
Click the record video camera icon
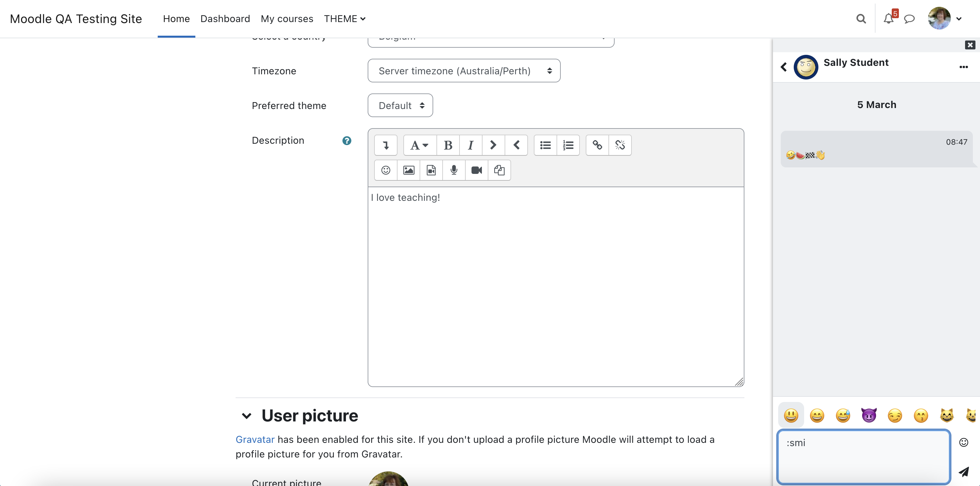pyautogui.click(x=476, y=170)
